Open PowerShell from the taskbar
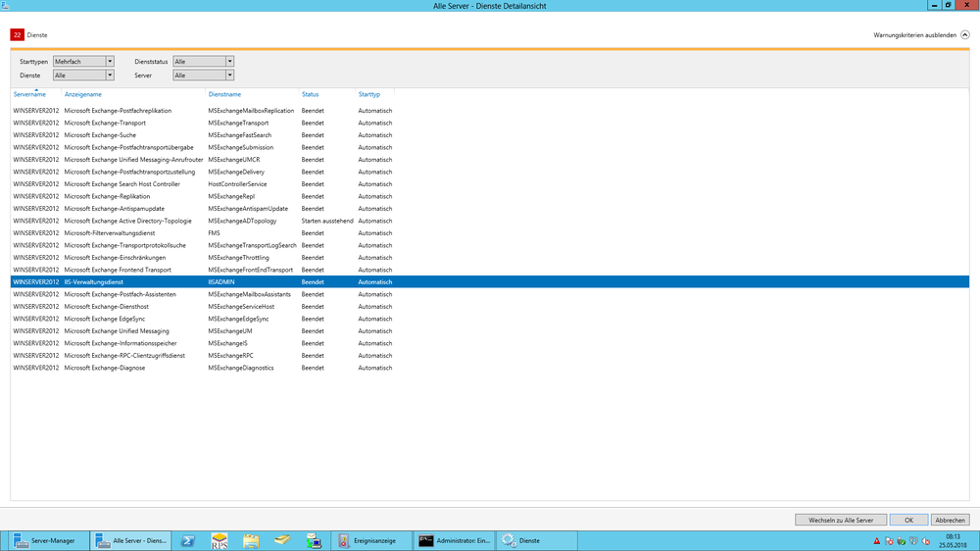This screenshot has width=980, height=551. [190, 540]
